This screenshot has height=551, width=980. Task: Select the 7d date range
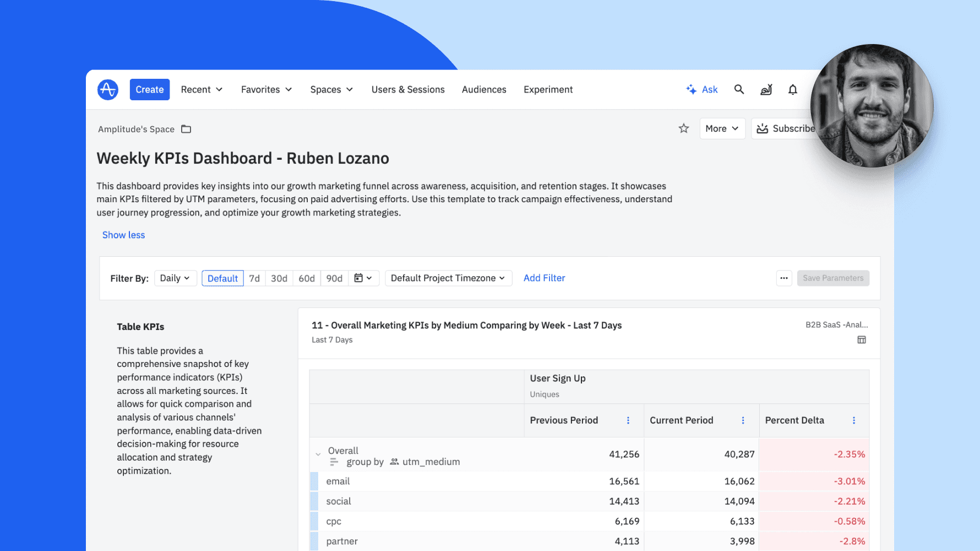pyautogui.click(x=254, y=278)
